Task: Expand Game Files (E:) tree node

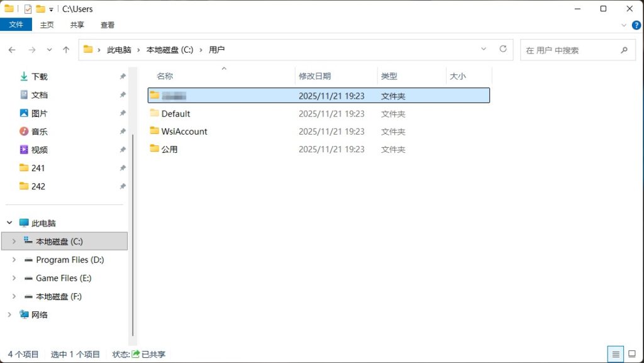Action: click(x=14, y=278)
